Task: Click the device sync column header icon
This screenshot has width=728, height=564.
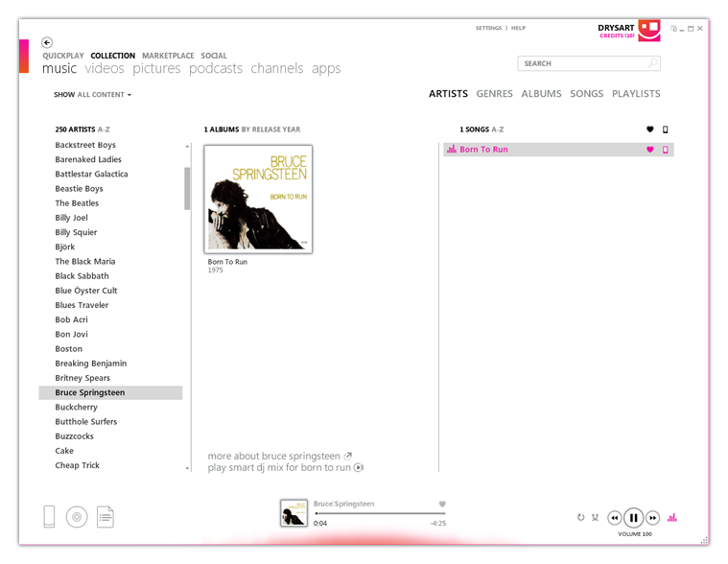Action: (x=666, y=129)
